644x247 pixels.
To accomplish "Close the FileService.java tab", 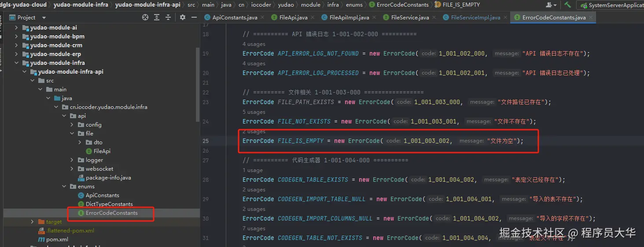I will coord(433,18).
